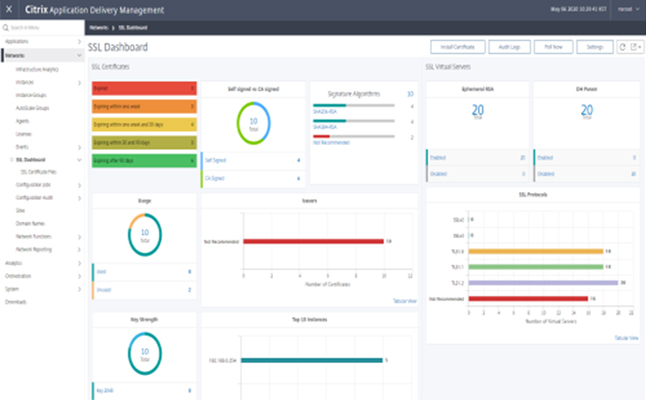Image resolution: width=646 pixels, height=400 pixels.
Task: Click the refresh icon on the dashboard toolbar
Action: click(x=623, y=47)
